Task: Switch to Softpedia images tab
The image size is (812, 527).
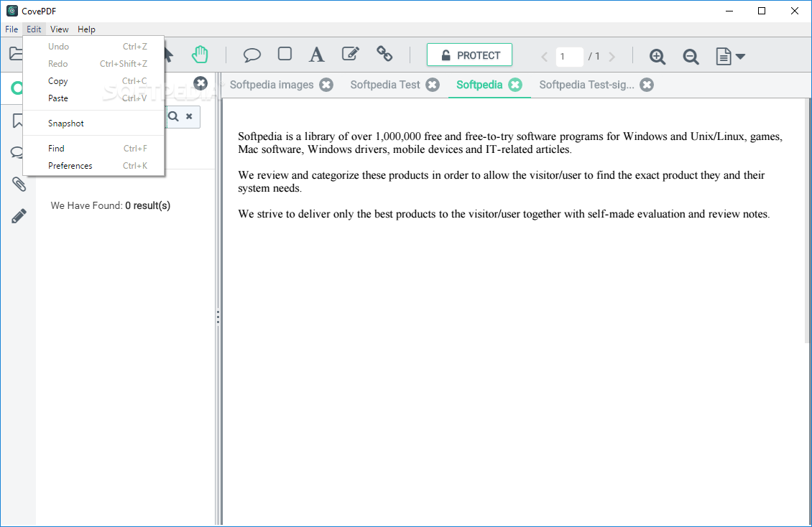Action: pyautogui.click(x=272, y=85)
